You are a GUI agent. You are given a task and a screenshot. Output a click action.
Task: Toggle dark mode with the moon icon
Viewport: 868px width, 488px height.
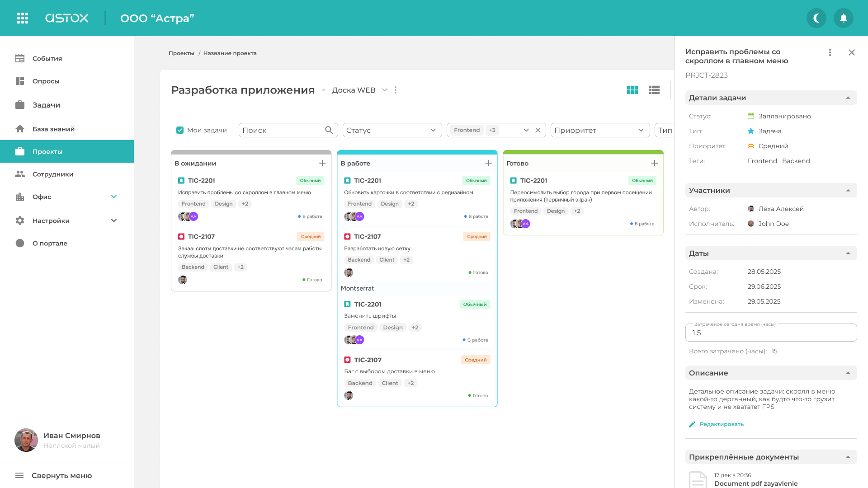click(x=816, y=18)
